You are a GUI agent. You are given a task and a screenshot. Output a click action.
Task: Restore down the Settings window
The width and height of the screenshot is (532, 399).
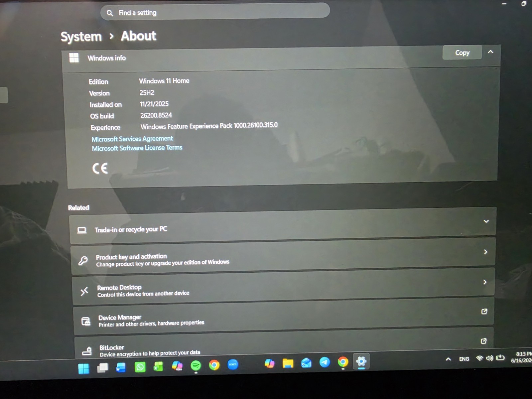(524, 3)
